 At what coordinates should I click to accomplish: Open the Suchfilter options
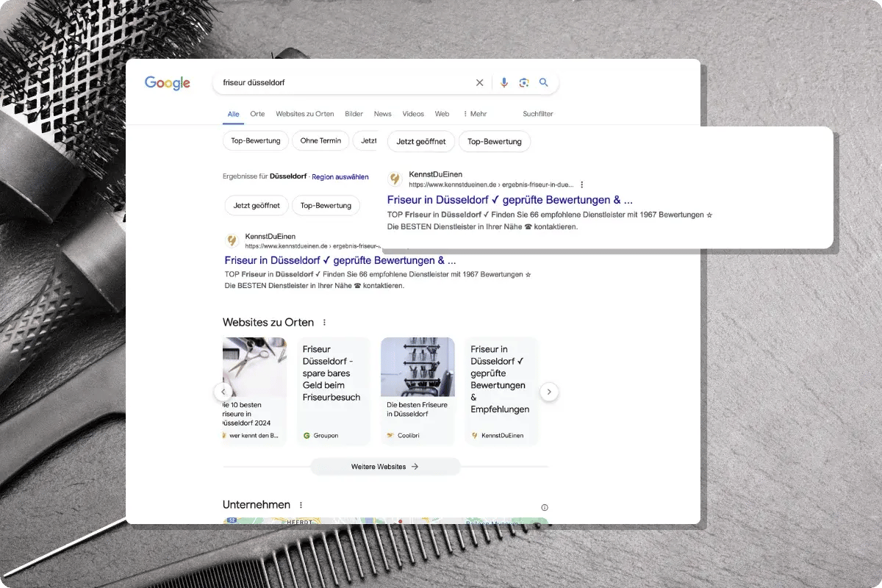pyautogui.click(x=538, y=114)
